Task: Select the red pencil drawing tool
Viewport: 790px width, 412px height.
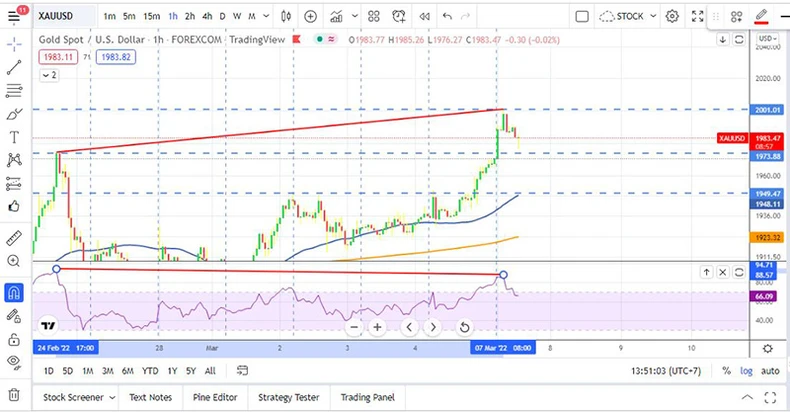Action: [x=761, y=16]
